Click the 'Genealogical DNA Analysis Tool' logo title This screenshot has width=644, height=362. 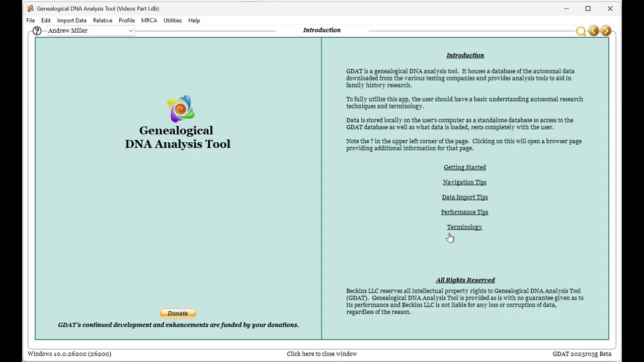pos(178,137)
